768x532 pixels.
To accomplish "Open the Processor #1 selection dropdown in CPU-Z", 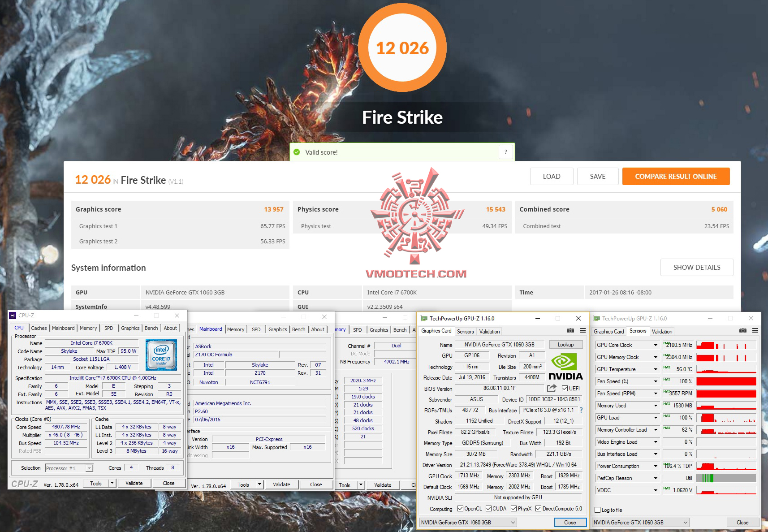I will click(x=90, y=468).
